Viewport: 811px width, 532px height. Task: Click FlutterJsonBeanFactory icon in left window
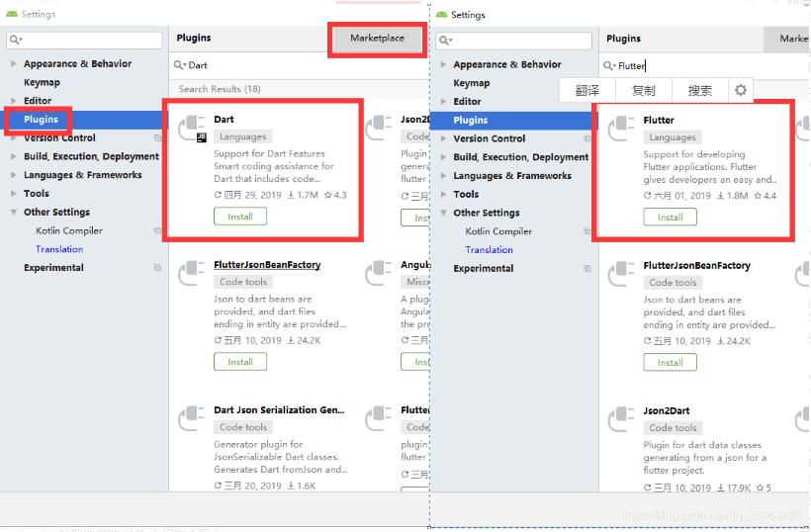(191, 274)
